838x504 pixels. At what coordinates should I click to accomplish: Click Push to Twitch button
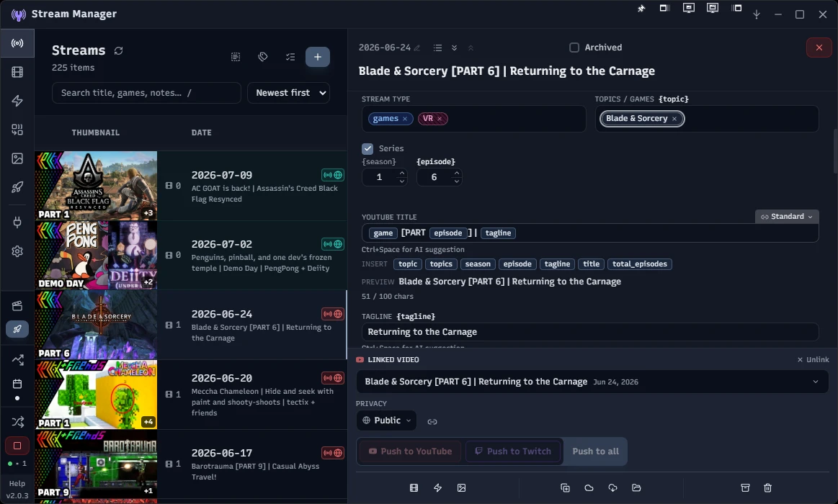point(513,451)
